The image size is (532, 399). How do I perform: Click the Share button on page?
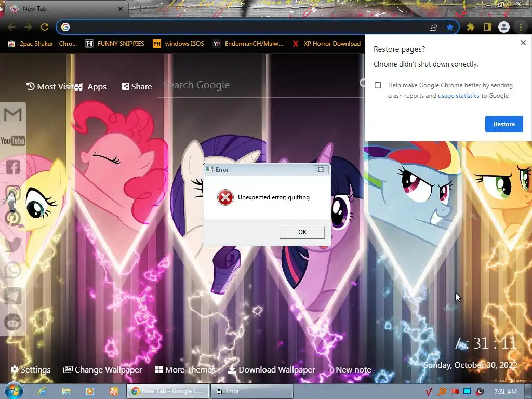click(x=137, y=87)
